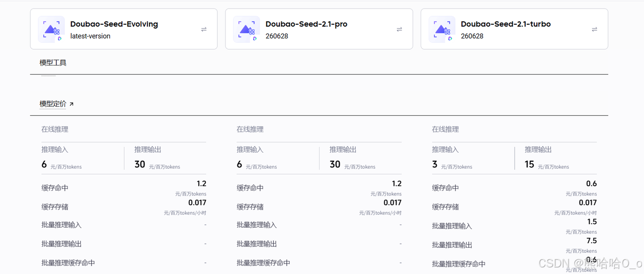This screenshot has width=644, height=274.
Task: Click cache storage value 0.017 in Evolving column
Action: coord(197,202)
